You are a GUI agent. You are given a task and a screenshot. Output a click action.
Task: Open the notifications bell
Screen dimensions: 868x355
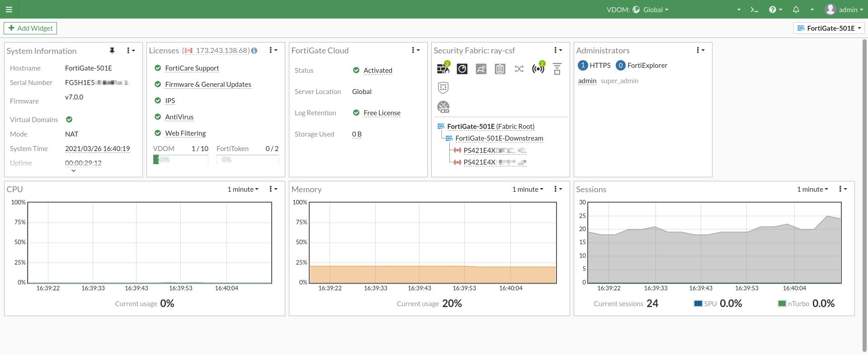tap(796, 9)
